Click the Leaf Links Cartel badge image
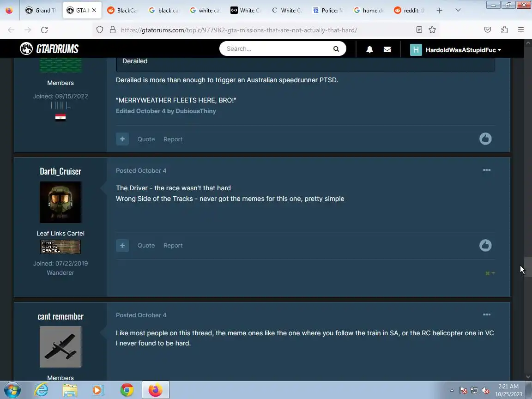This screenshot has height=399, width=532. [60, 247]
